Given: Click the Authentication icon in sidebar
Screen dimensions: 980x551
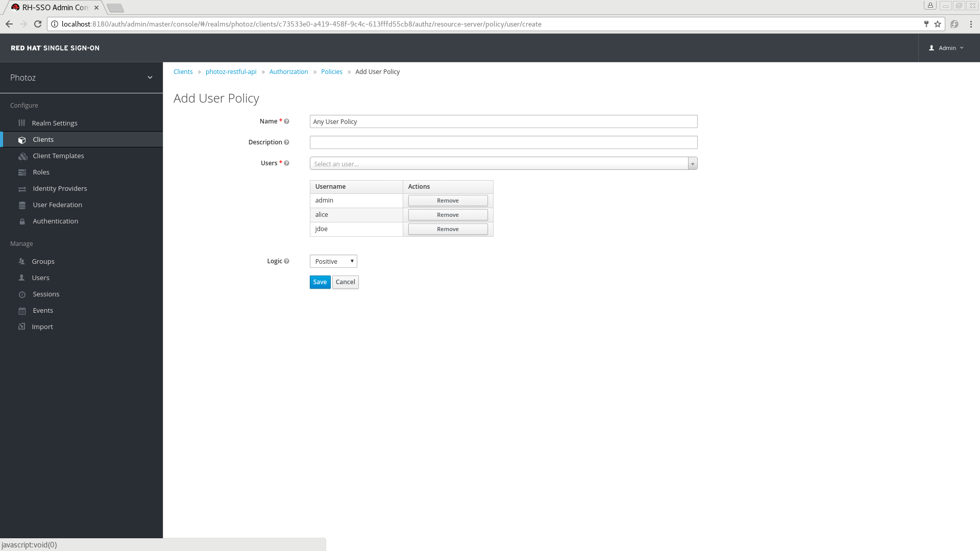Looking at the screenshot, I should click(22, 221).
